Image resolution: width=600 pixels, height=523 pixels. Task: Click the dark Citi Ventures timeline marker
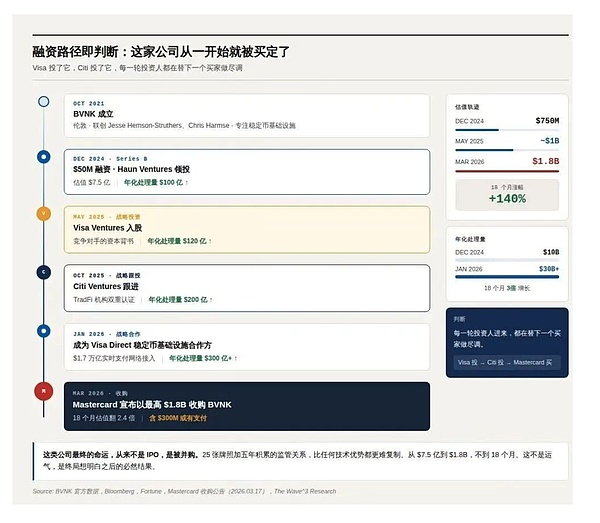pos(43,272)
